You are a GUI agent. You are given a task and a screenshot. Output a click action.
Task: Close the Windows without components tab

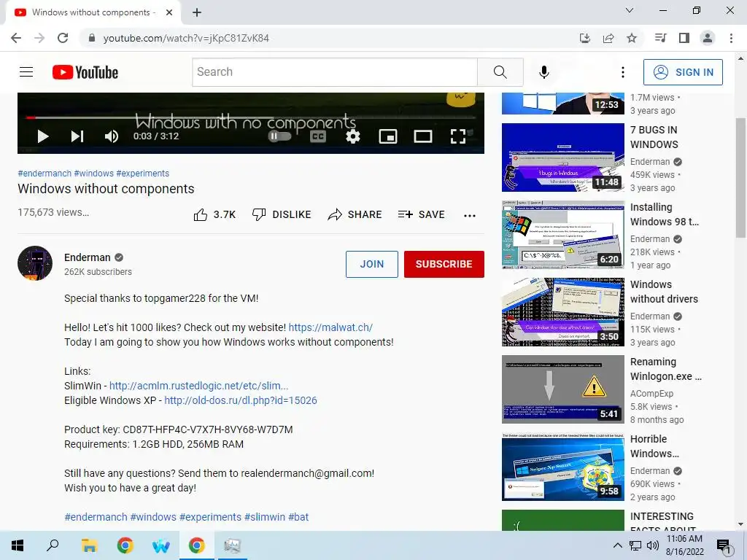(x=169, y=12)
